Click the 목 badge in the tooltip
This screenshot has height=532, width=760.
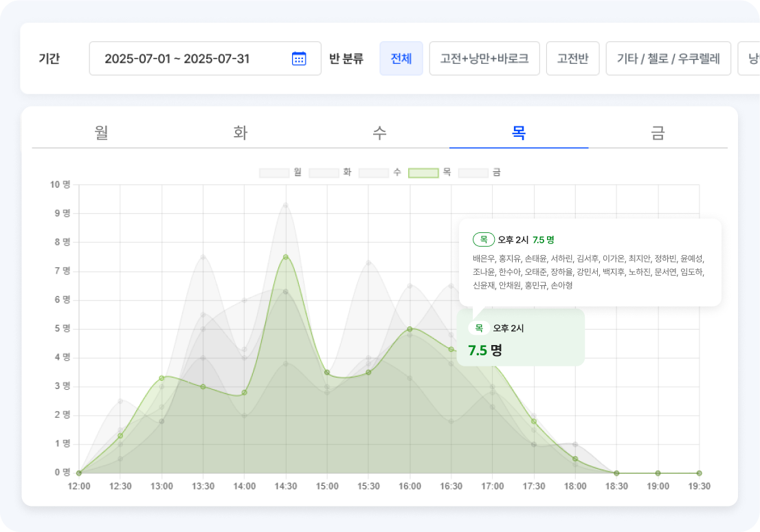[484, 239]
